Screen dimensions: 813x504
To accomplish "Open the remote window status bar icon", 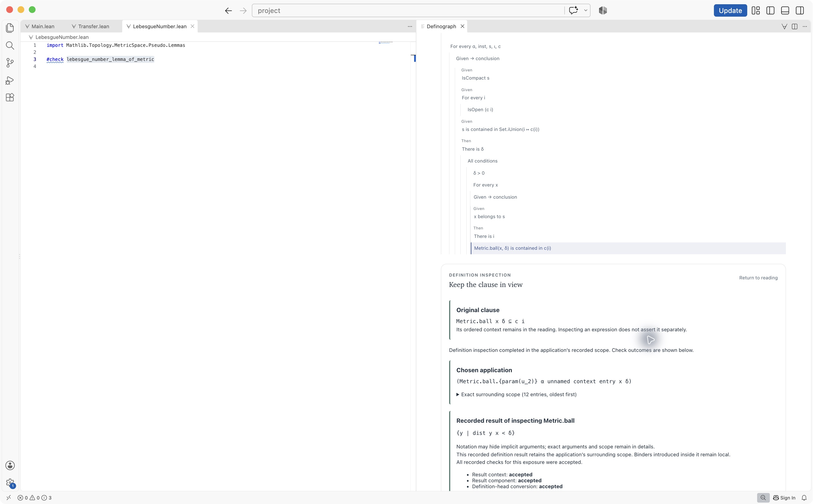I will [9, 498].
